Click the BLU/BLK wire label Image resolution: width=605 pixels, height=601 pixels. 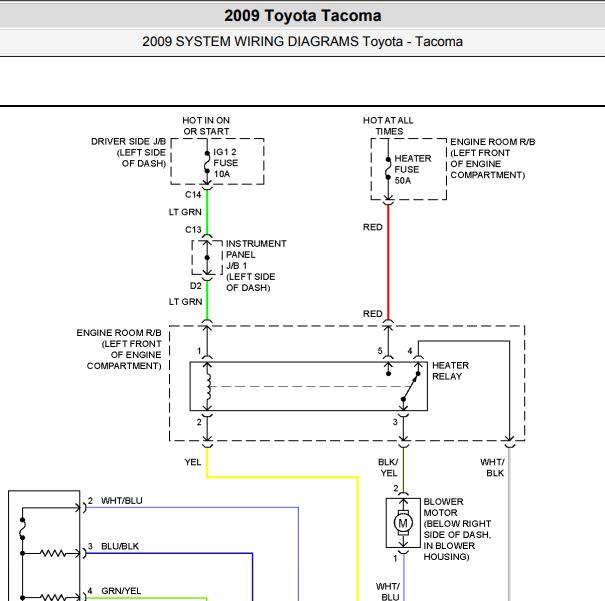coord(120,546)
